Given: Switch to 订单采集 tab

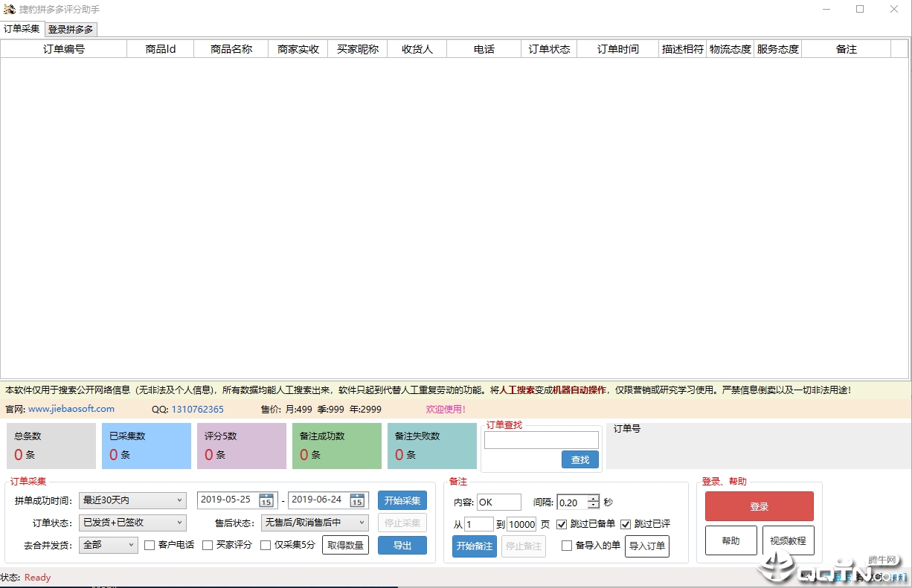Looking at the screenshot, I should tap(22, 29).
